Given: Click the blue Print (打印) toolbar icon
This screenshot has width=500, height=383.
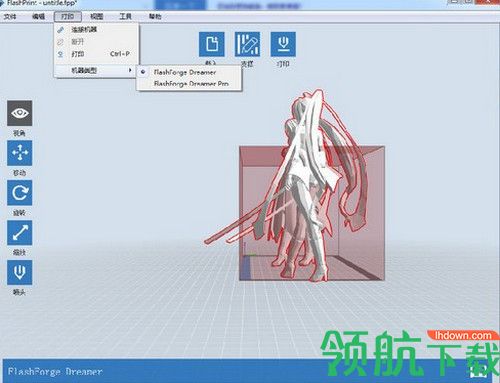Looking at the screenshot, I should pyautogui.click(x=283, y=44).
